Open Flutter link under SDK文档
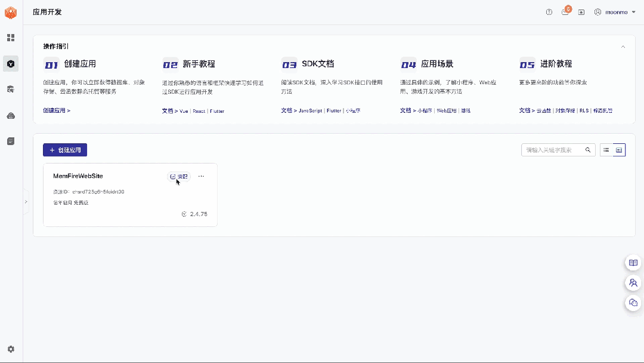Image resolution: width=644 pixels, height=363 pixels. (x=334, y=110)
